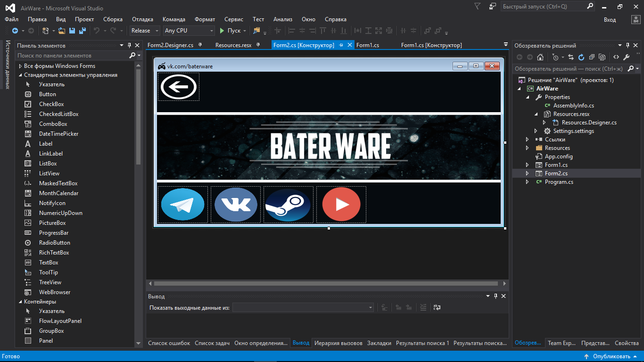Select RadioButton control in toolbox
644x362 pixels.
[54, 243]
